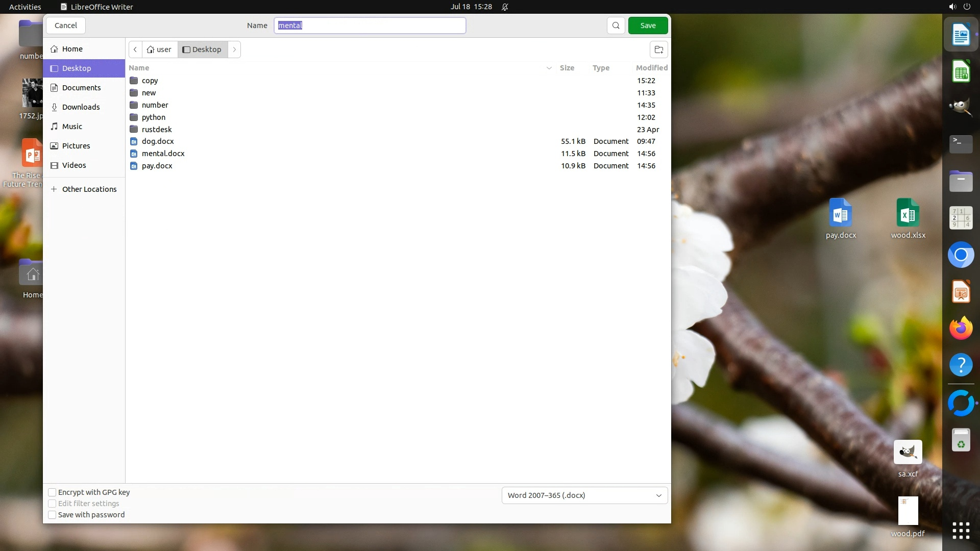Open GIMP from the dock

pos(961,108)
